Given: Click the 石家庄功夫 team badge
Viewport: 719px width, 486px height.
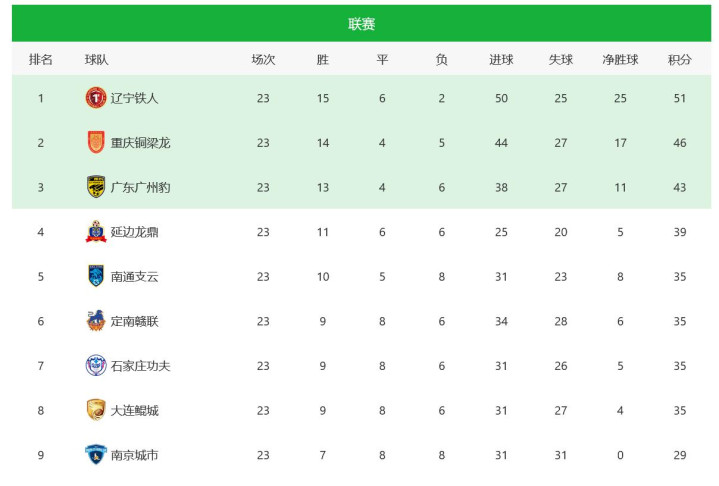Looking at the screenshot, I should (x=95, y=365).
